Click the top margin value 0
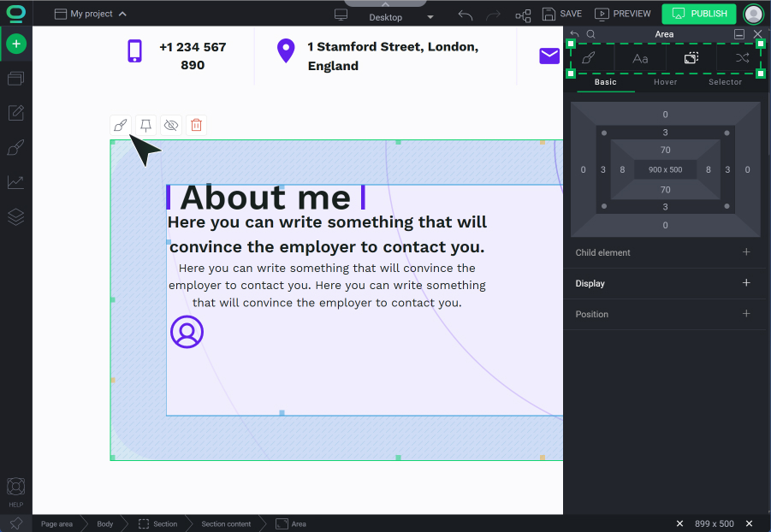The height and width of the screenshot is (532, 771). (x=665, y=115)
